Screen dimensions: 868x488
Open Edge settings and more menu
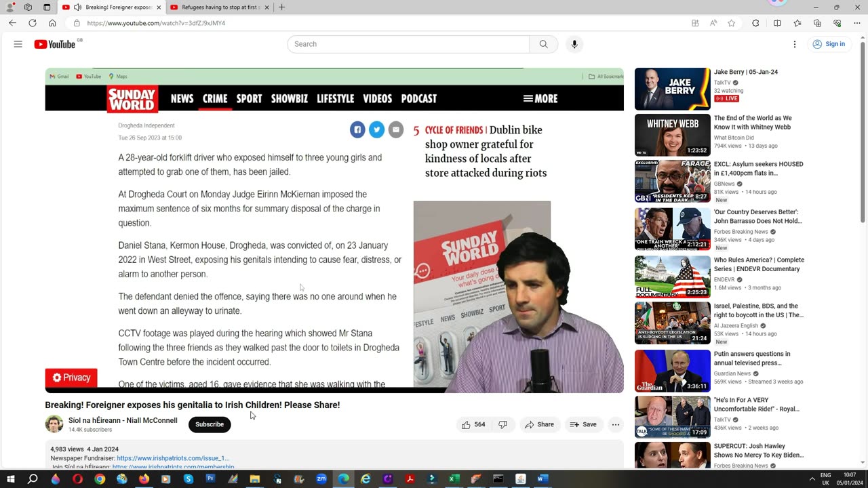pos(856,23)
